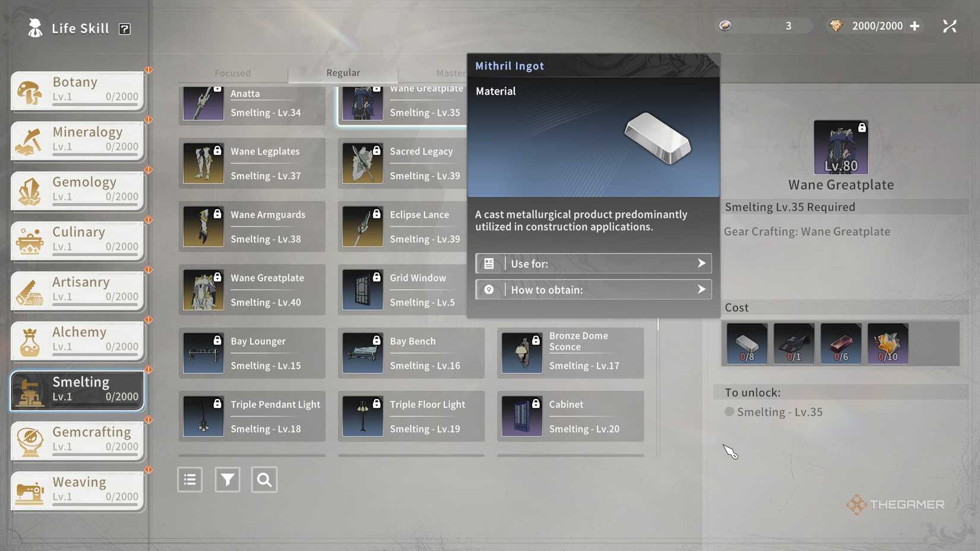The height and width of the screenshot is (551, 980).
Task: Choose the Gemcrafting life skill
Action: [78, 440]
